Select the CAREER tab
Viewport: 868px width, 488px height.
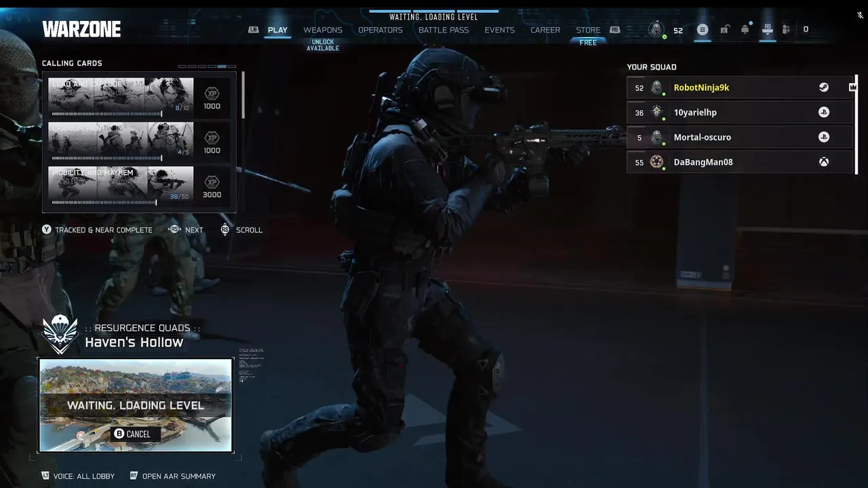tap(545, 30)
